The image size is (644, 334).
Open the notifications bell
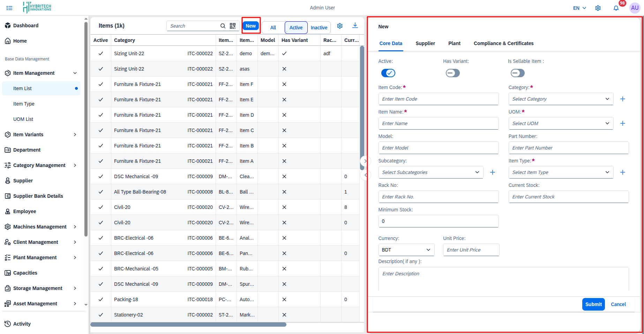pyautogui.click(x=616, y=8)
